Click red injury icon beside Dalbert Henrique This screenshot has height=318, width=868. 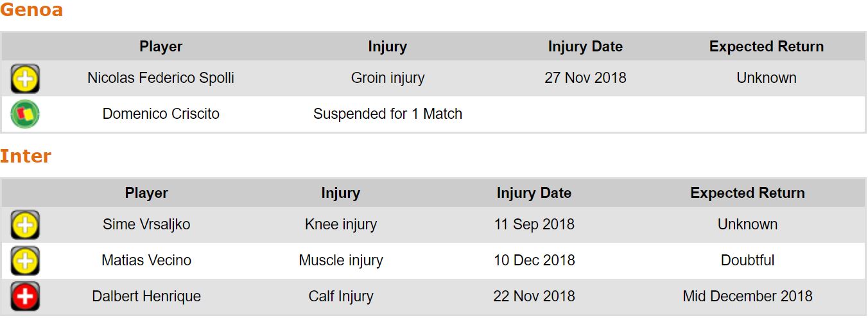(25, 297)
